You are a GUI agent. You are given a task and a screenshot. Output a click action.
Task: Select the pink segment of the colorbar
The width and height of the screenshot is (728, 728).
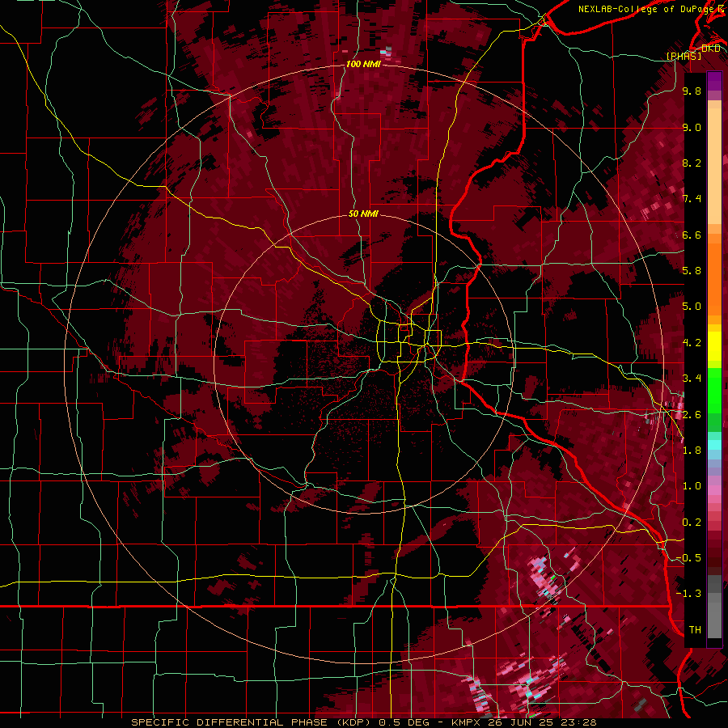click(714, 490)
